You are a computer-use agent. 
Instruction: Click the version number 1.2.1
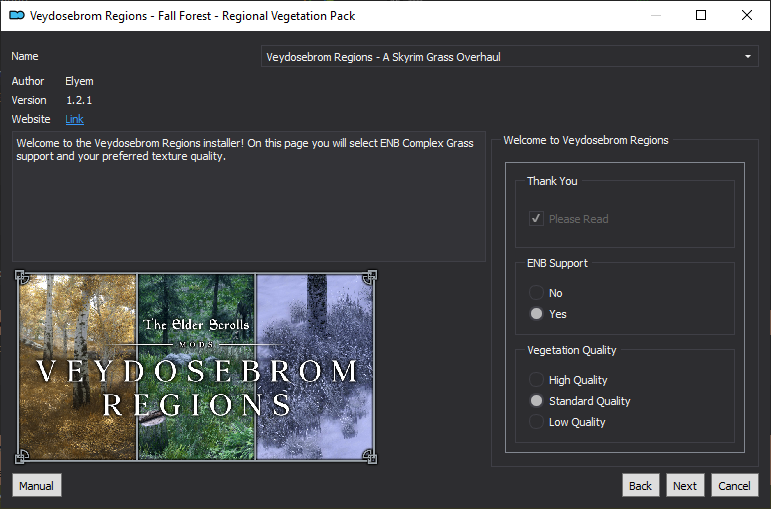click(79, 100)
